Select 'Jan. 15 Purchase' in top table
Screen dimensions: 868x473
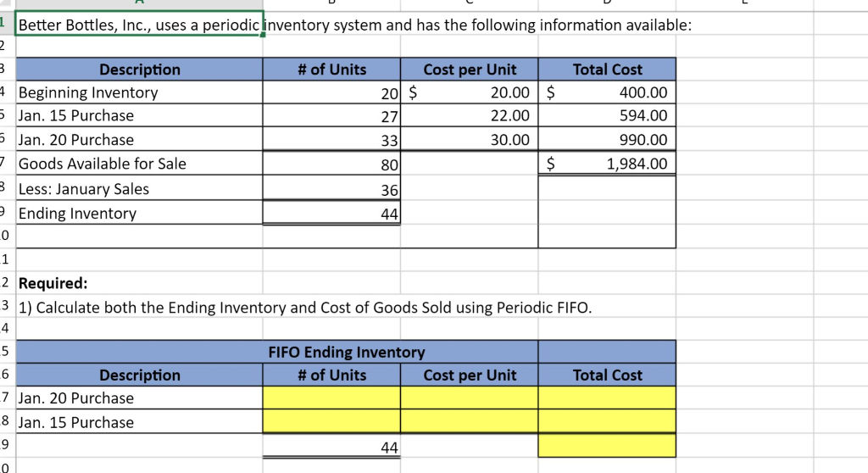[x=139, y=116]
